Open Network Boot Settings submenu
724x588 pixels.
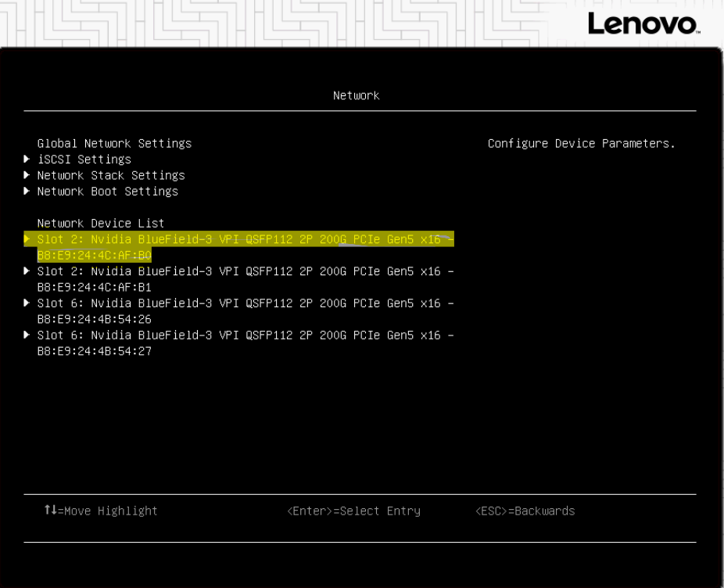click(108, 192)
